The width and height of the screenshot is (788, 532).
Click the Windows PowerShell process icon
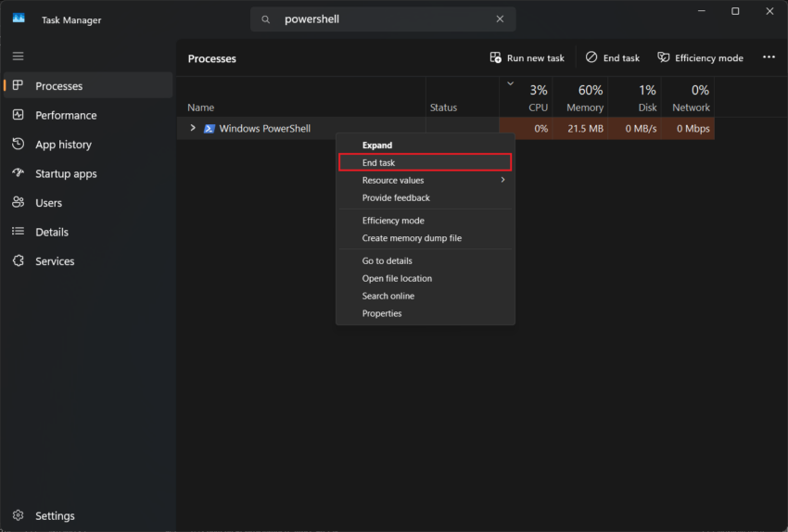(210, 129)
